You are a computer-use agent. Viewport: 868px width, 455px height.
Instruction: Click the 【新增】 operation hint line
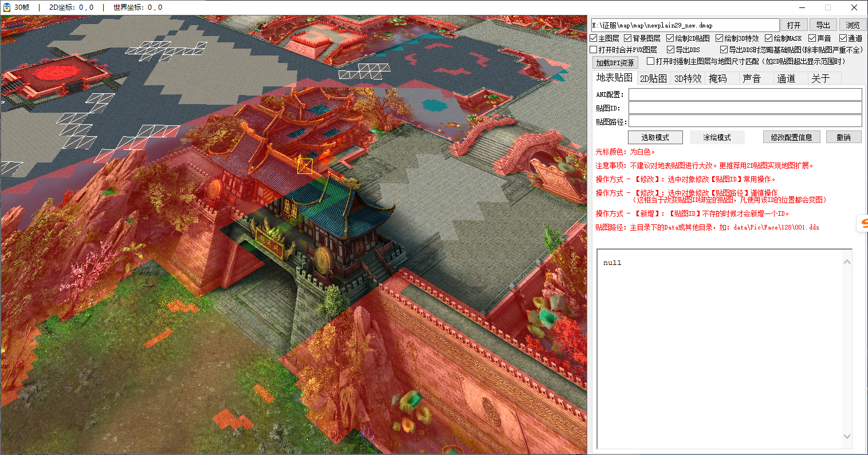point(693,214)
